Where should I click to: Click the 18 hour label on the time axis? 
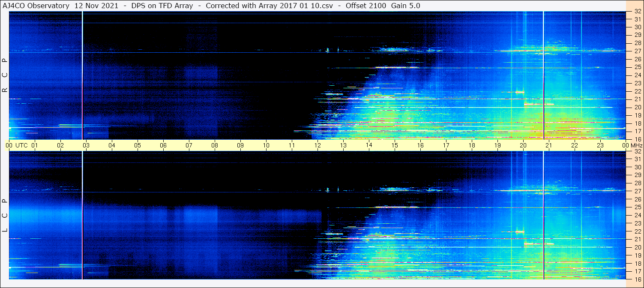472,145
